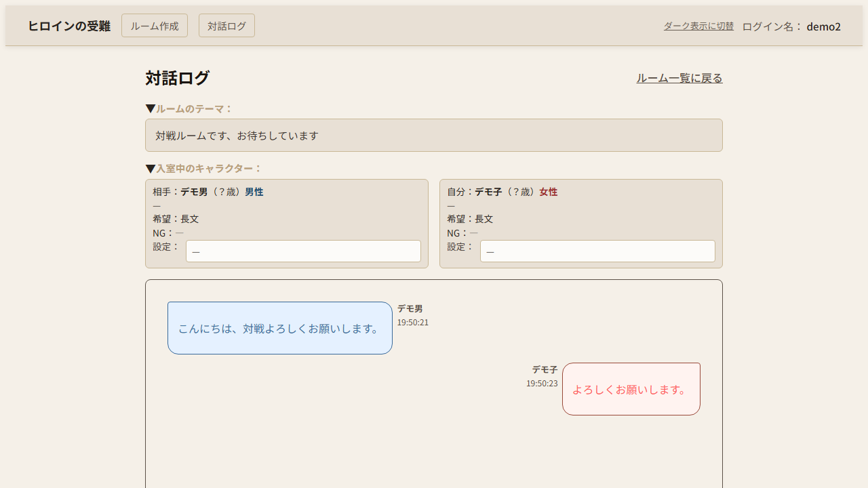This screenshot has height=488, width=868.
Task: Select デモ子's よろしくお願いします reply bubble
Action: pyautogui.click(x=631, y=388)
